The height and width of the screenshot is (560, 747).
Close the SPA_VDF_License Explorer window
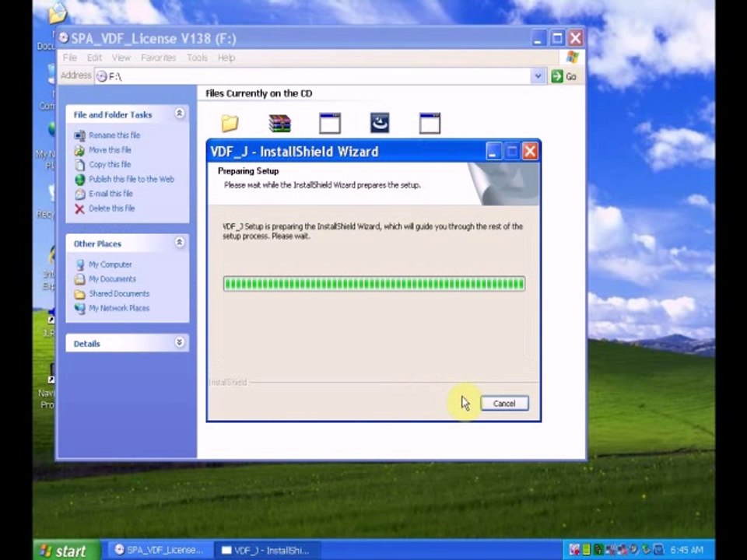pos(576,38)
